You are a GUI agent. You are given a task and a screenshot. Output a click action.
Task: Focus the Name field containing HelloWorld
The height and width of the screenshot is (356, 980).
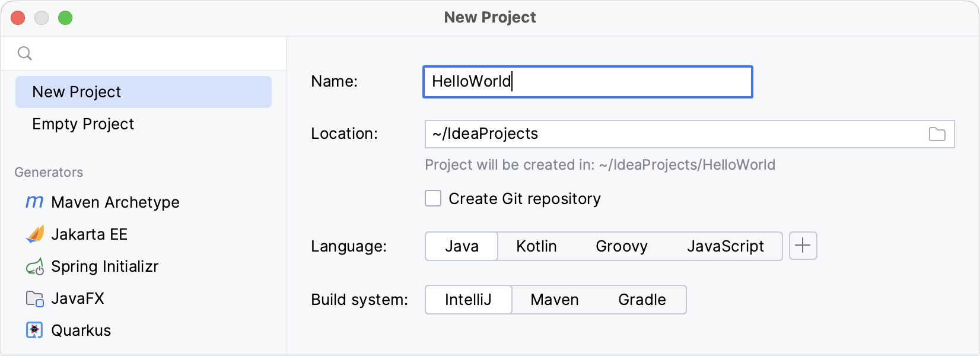[588, 82]
